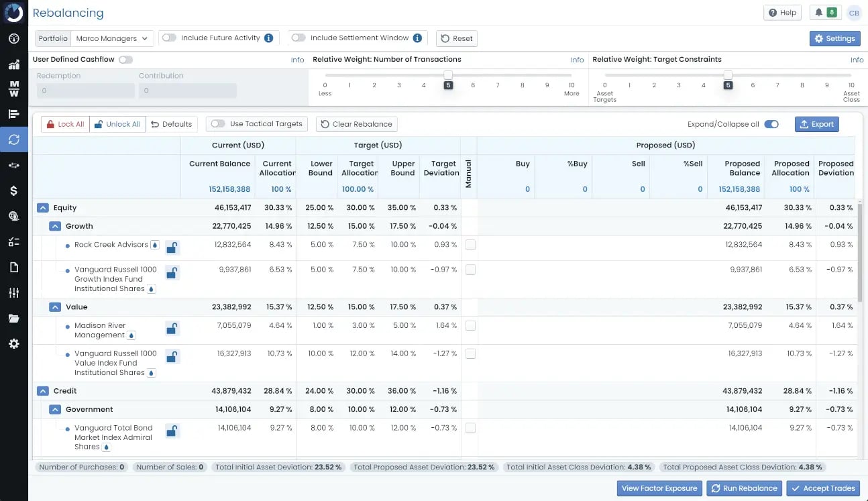Click the info icon next to Include Future Activity
868x501 pixels.
point(269,38)
